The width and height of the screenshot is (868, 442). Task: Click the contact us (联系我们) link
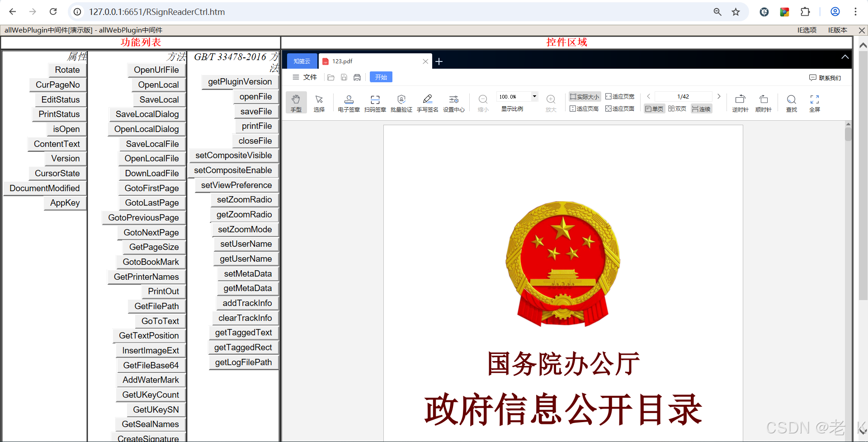(x=825, y=78)
